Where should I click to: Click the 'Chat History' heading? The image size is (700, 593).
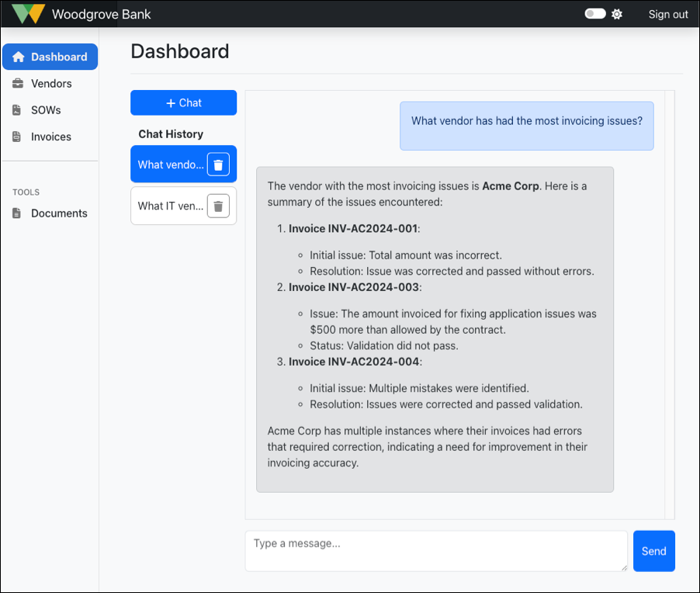(171, 134)
